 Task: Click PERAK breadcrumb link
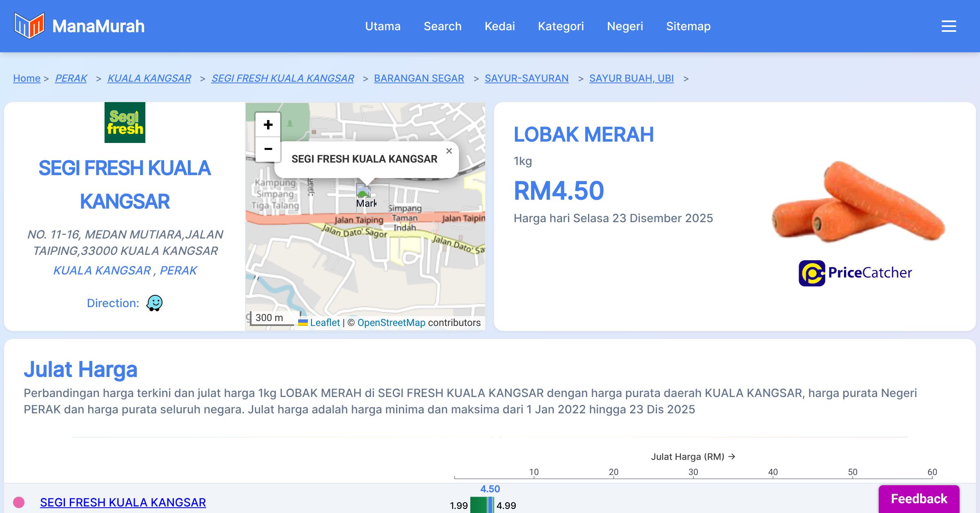(71, 78)
